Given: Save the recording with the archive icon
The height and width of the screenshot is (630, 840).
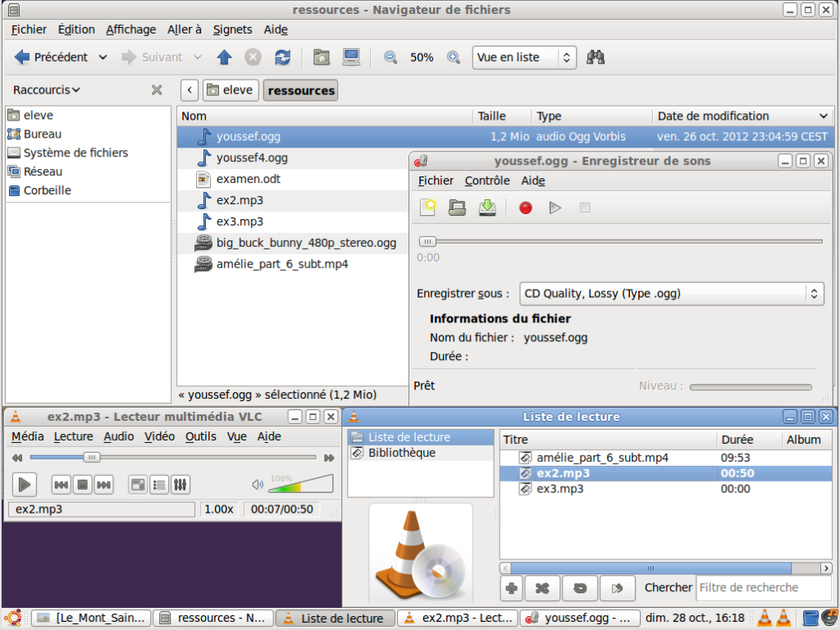Looking at the screenshot, I should [x=487, y=208].
